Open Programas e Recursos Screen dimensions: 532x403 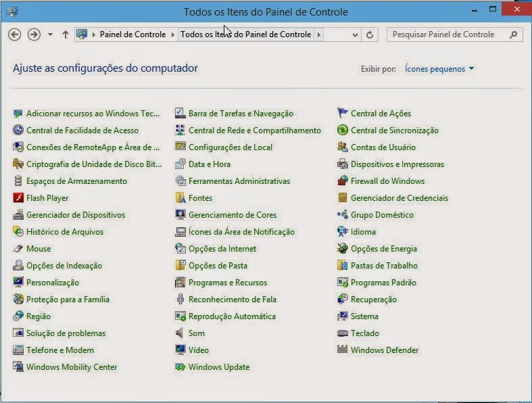point(228,283)
